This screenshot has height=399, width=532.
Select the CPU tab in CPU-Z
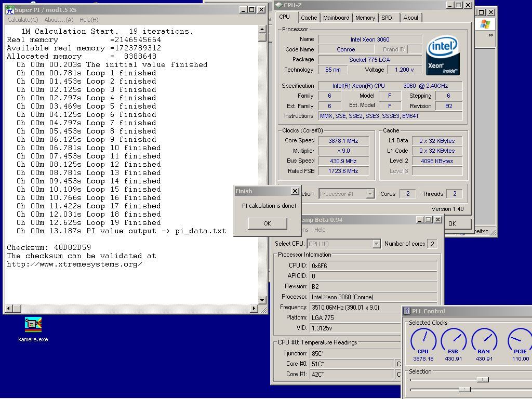285,17
